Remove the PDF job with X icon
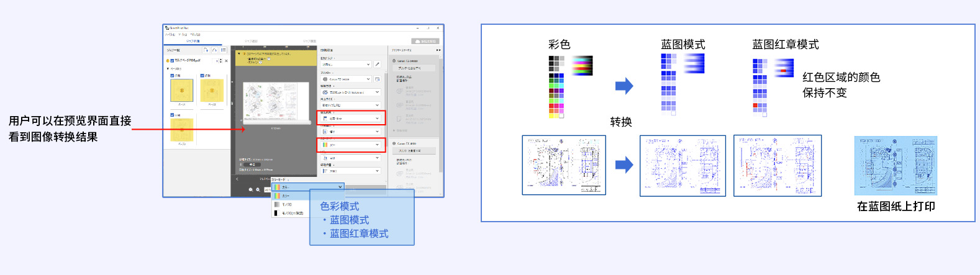This screenshot has height=275, width=980. click(226, 61)
